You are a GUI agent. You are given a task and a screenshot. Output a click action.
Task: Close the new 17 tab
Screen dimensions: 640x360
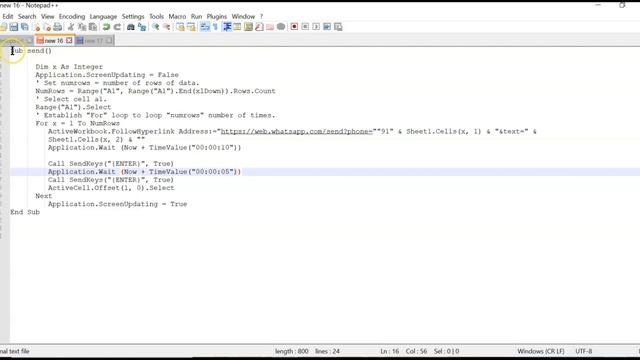[x=109, y=40]
